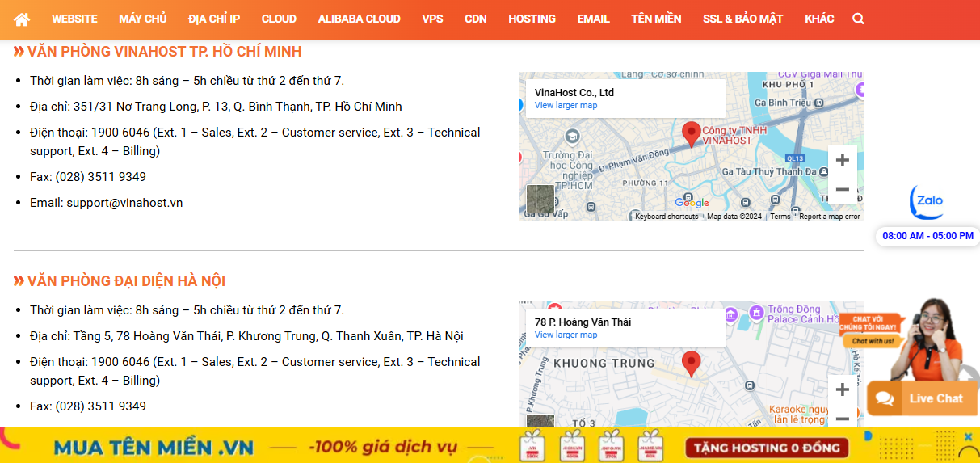Open the KHÁC menu
Image resolution: width=980 pixels, height=463 pixels.
[819, 19]
